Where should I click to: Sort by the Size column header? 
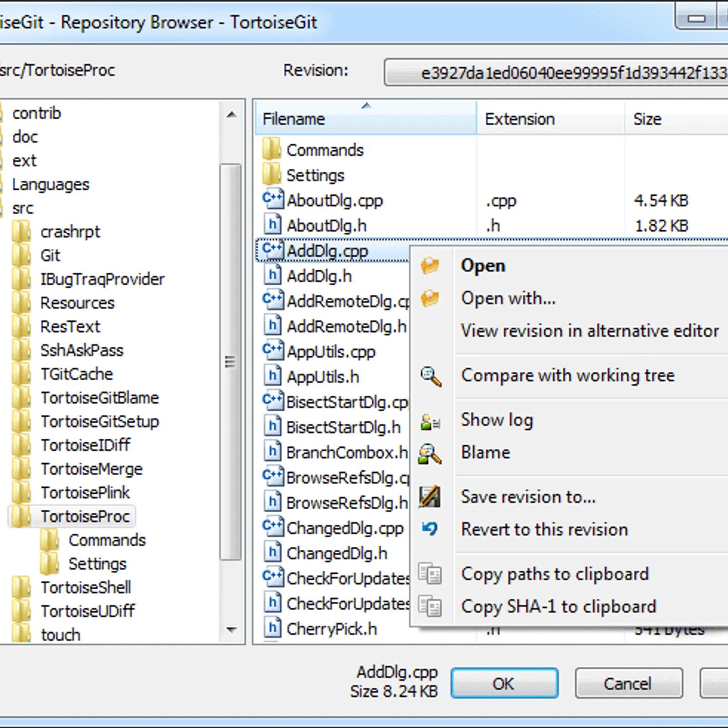(677, 119)
